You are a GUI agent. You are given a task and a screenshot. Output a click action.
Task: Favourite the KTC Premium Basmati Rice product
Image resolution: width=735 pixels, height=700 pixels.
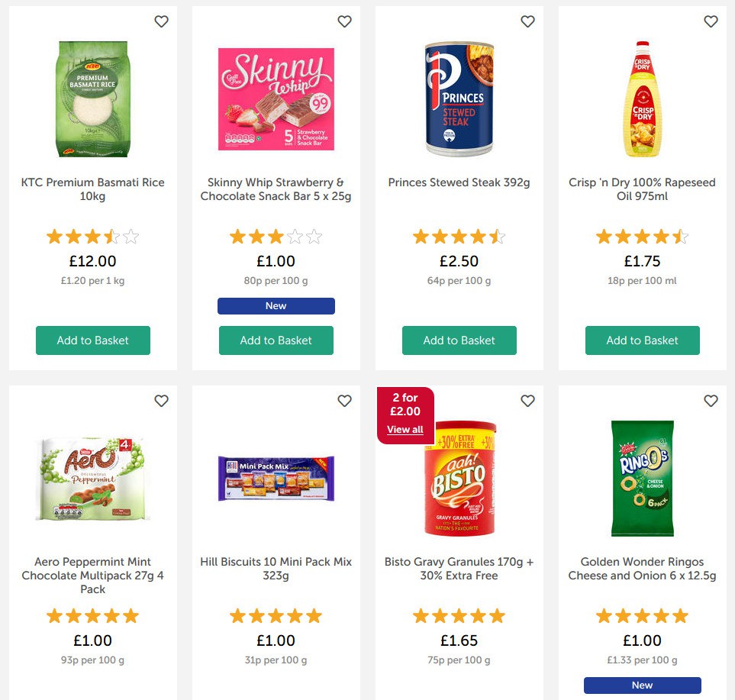point(161,21)
